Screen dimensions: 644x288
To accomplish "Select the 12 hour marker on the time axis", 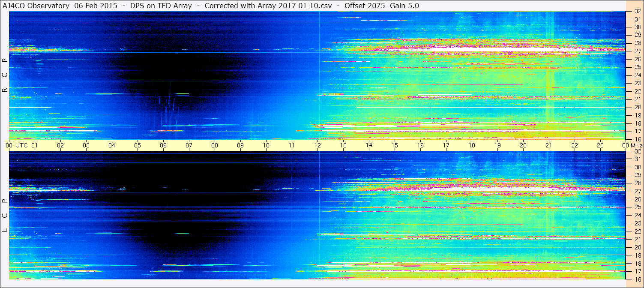I will click(318, 145).
